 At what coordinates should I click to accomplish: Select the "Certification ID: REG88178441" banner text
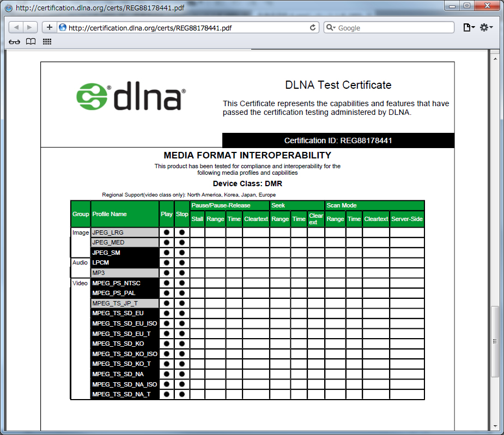338,140
